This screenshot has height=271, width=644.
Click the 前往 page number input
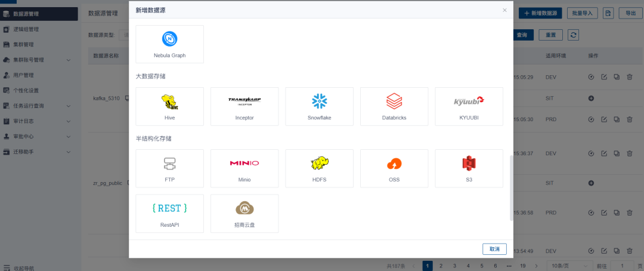tap(622, 266)
